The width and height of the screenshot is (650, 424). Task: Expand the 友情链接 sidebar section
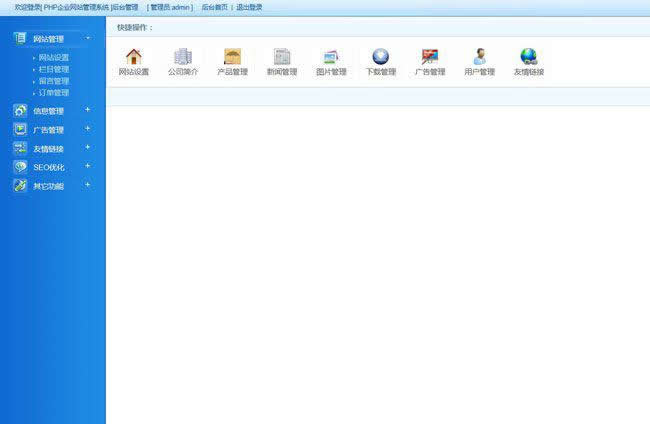(88, 148)
